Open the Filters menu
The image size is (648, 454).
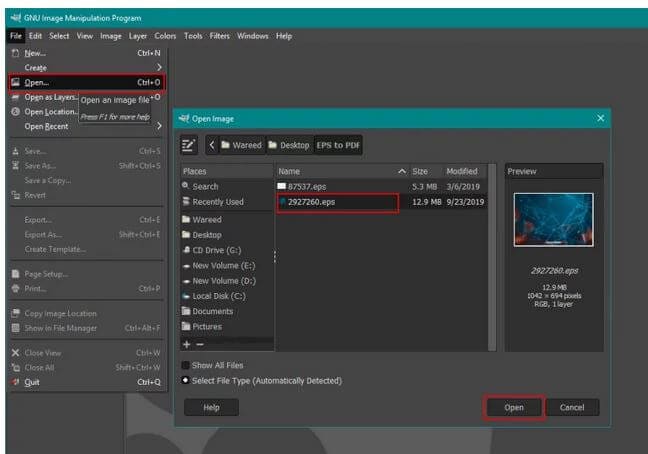pos(219,36)
